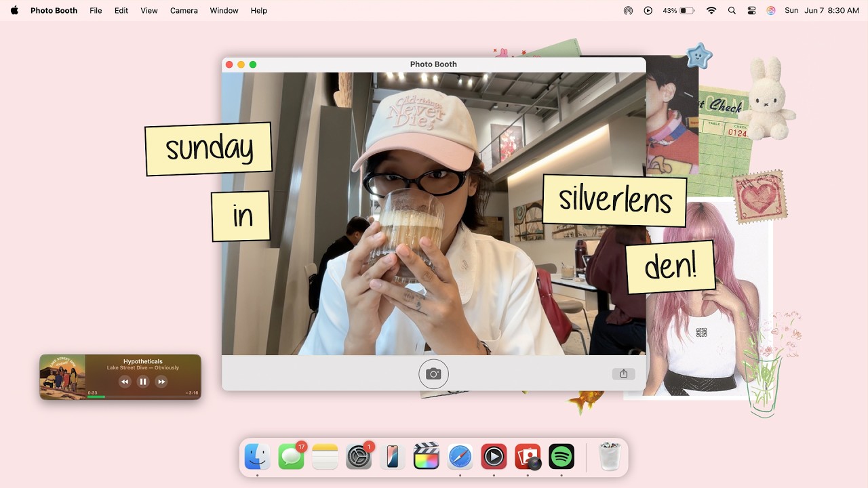Skip to previous track in music widget
The image size is (868, 488).
click(125, 382)
